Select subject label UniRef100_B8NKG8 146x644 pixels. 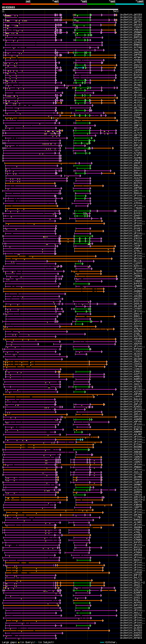click(131, 45)
